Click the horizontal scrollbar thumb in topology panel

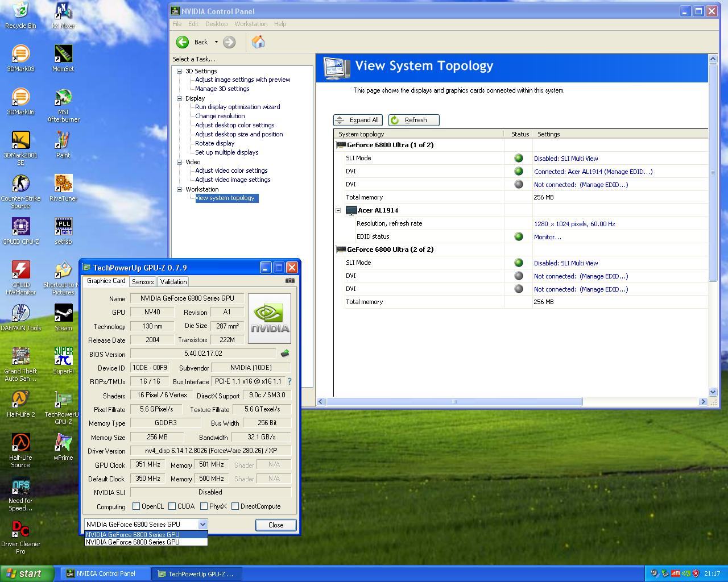pyautogui.click(x=454, y=402)
